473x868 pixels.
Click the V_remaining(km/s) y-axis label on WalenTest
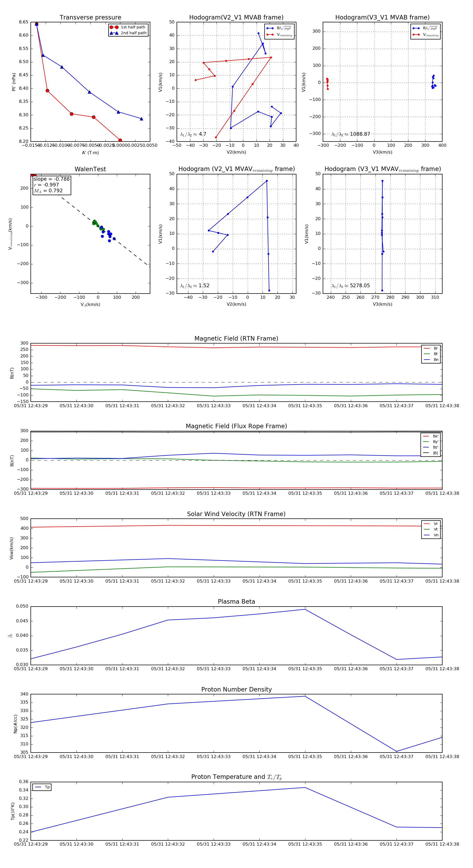point(11,234)
